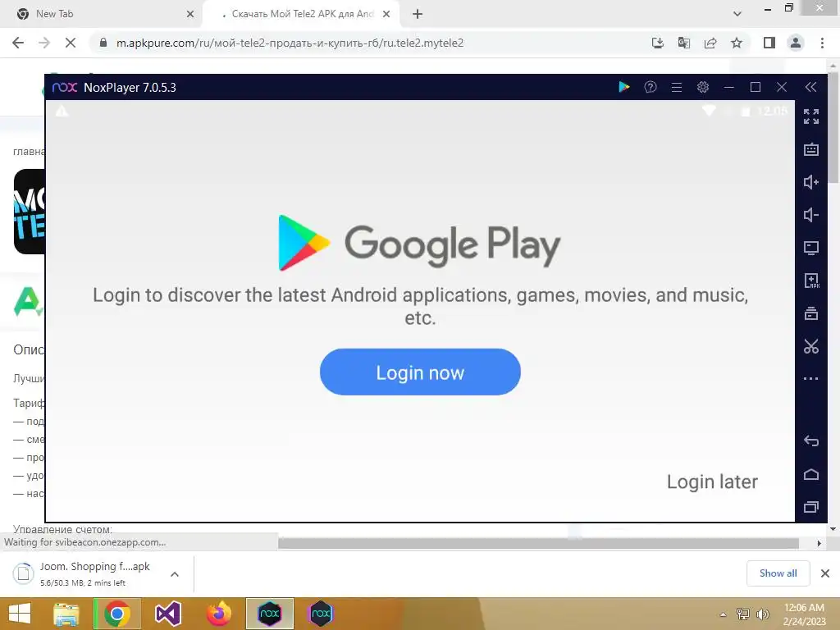The width and height of the screenshot is (840, 630).
Task: Show hidden tray icons arrow
Action: 723,614
